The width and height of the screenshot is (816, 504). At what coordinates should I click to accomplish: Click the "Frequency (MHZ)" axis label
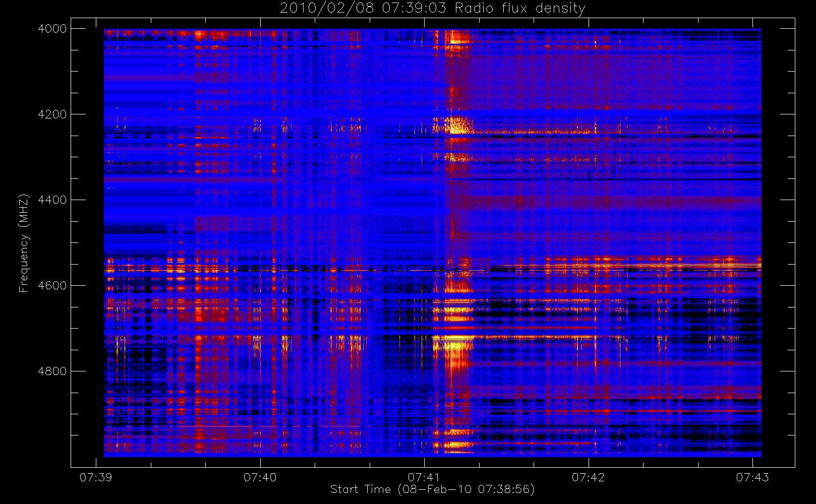coord(24,243)
